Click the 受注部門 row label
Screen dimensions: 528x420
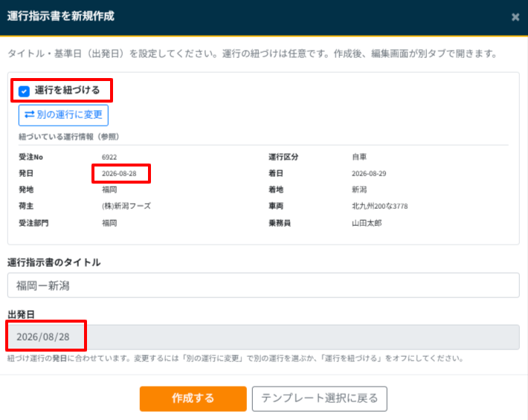(x=33, y=223)
